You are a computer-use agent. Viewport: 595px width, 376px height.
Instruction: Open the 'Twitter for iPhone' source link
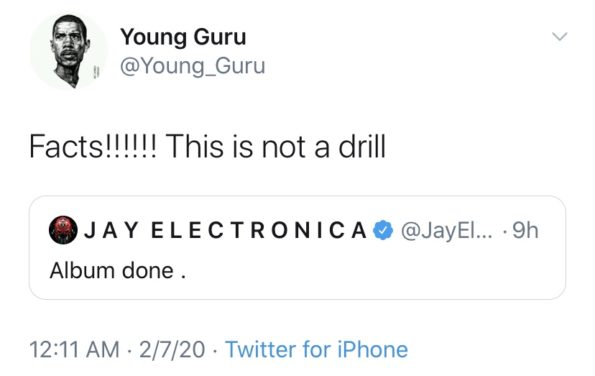[x=317, y=349]
